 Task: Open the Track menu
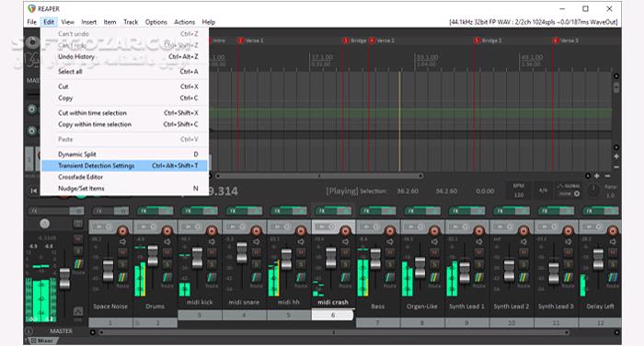(x=131, y=22)
